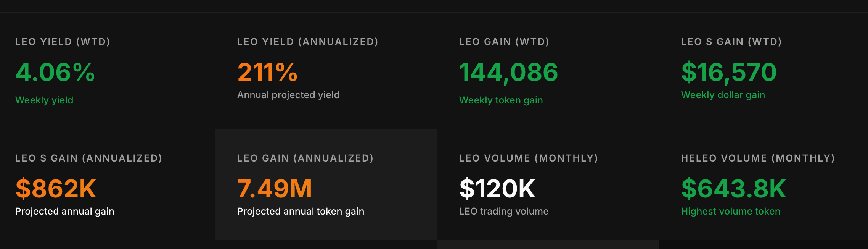Click the $120K LEO monthly volume value

[x=497, y=189]
